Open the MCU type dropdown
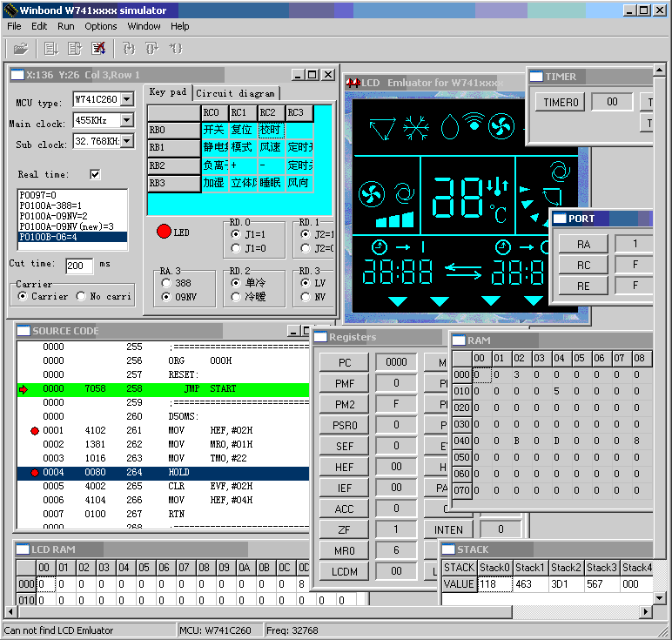 point(127,99)
